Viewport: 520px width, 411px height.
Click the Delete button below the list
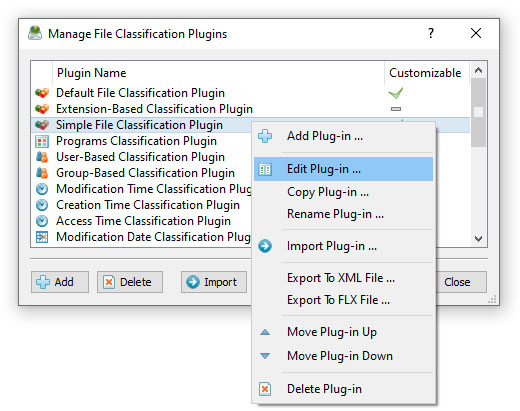point(130,282)
